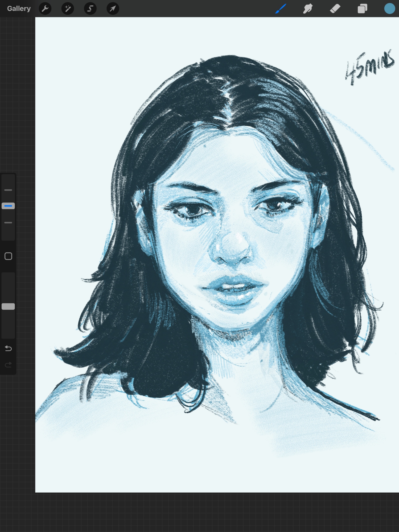Open the Gallery
This screenshot has height=532, width=399.
[19, 9]
